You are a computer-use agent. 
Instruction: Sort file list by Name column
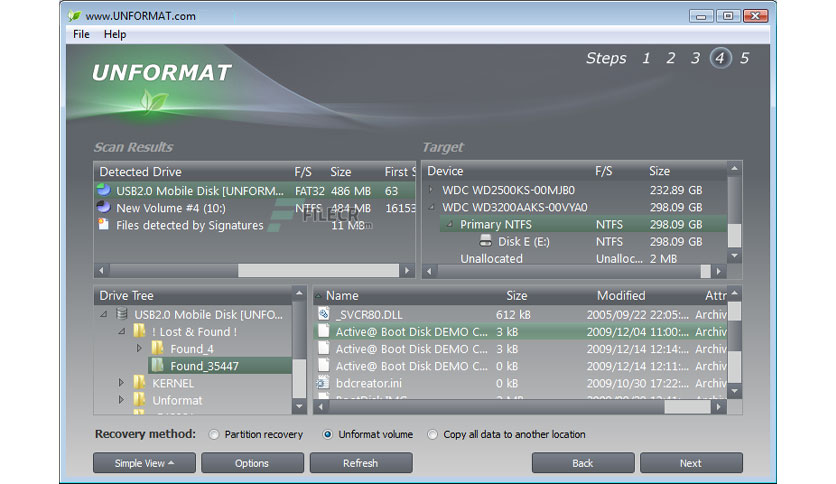click(x=342, y=295)
